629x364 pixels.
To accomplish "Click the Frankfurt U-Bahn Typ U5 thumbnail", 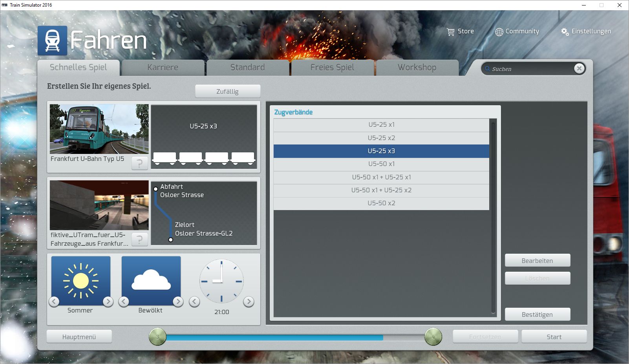I will coord(99,129).
